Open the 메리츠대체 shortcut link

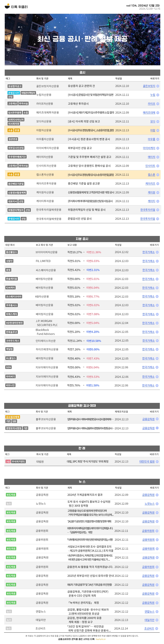(149, 113)
